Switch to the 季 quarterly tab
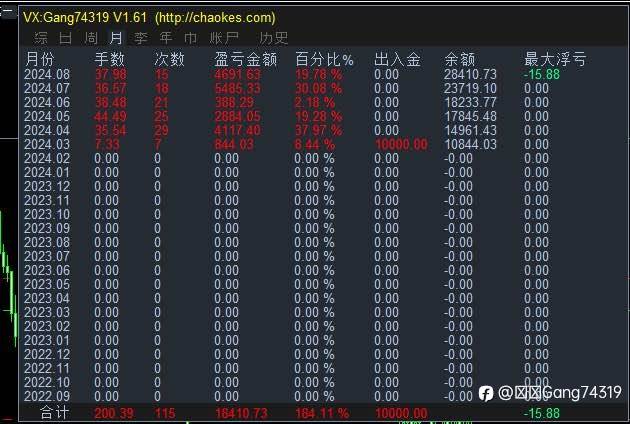 click(141, 38)
